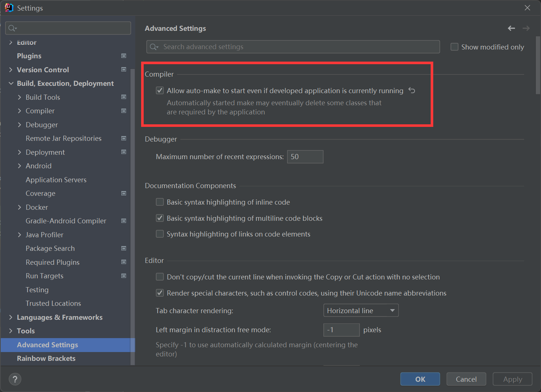Click the project-level icon beside Build Tools

tap(124, 97)
